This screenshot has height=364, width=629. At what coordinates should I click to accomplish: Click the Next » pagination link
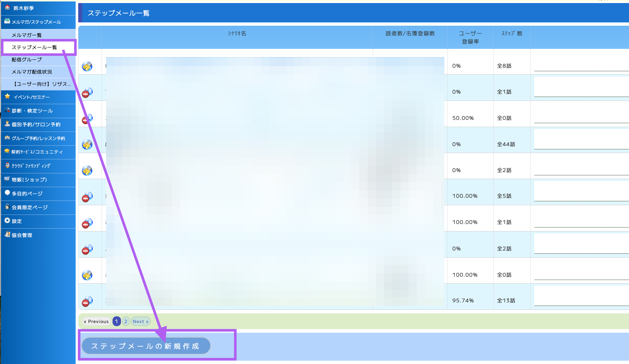point(141,321)
